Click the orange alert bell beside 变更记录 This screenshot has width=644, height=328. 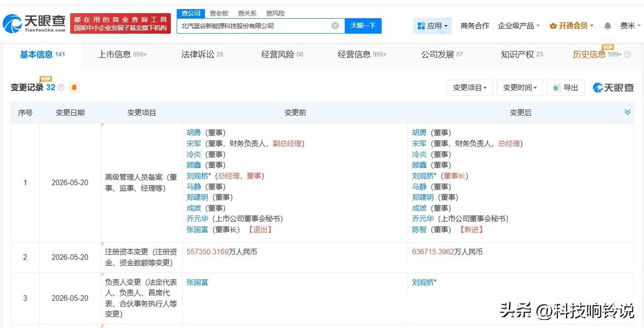tap(74, 88)
